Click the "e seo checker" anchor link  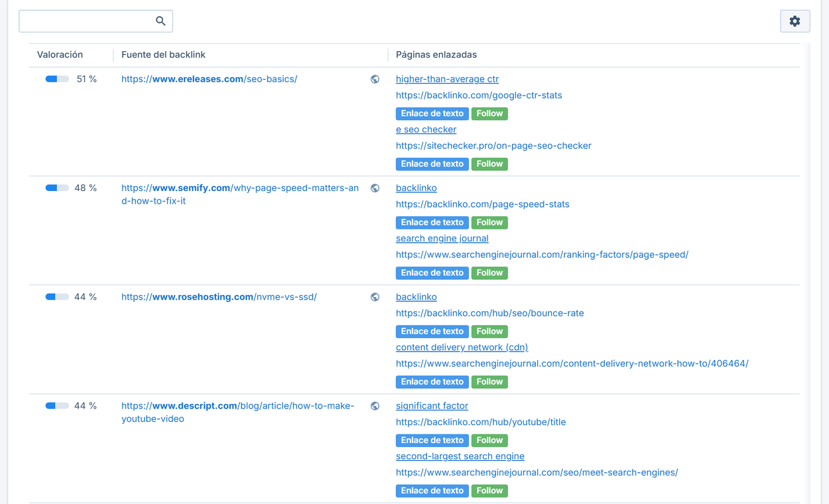click(426, 129)
